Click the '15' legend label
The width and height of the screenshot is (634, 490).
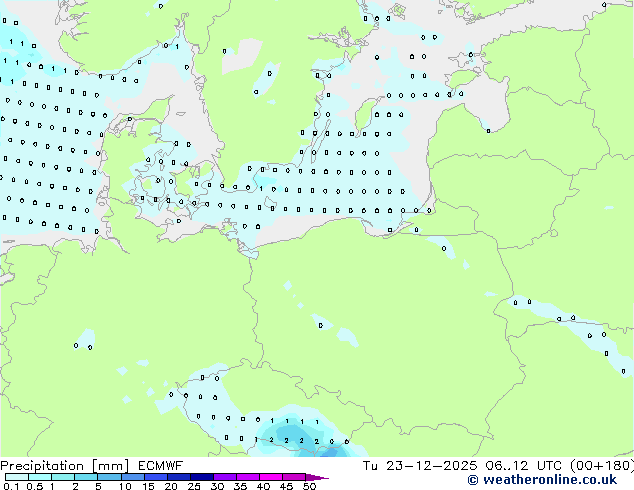tap(148, 486)
